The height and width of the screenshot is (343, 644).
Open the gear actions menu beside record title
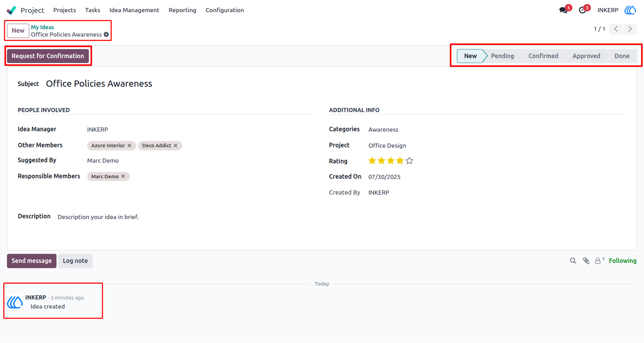point(106,34)
